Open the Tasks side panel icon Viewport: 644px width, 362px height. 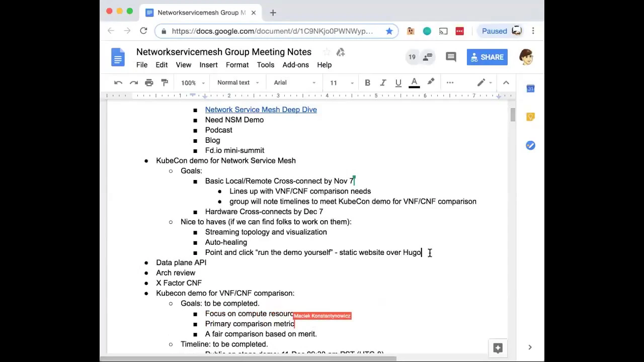click(530, 145)
